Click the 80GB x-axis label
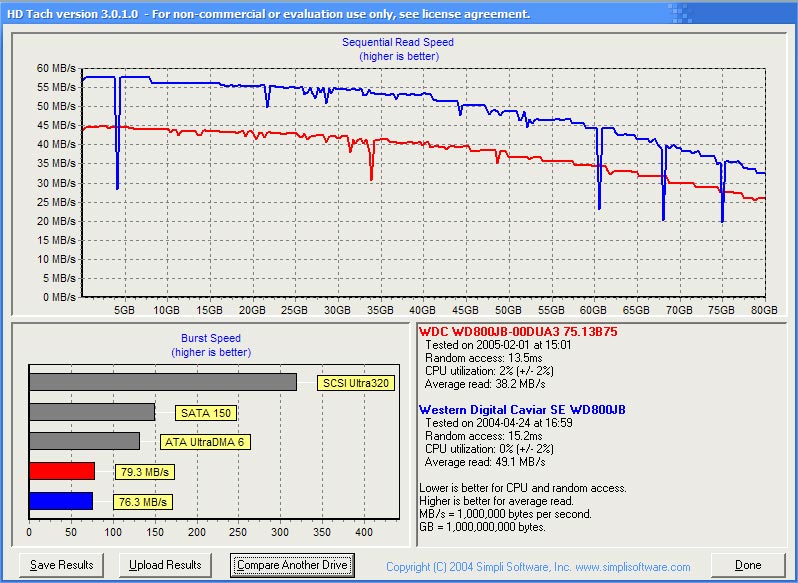This screenshot has width=798, height=583. [764, 310]
